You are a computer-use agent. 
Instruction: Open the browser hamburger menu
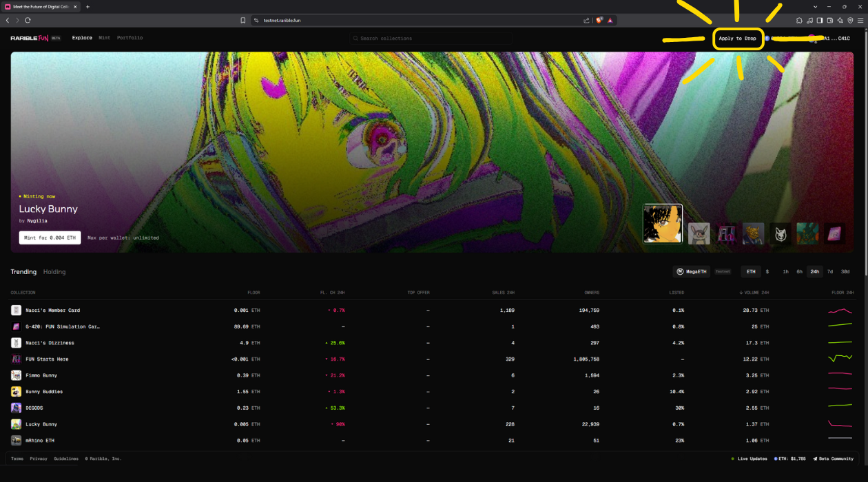click(x=860, y=21)
